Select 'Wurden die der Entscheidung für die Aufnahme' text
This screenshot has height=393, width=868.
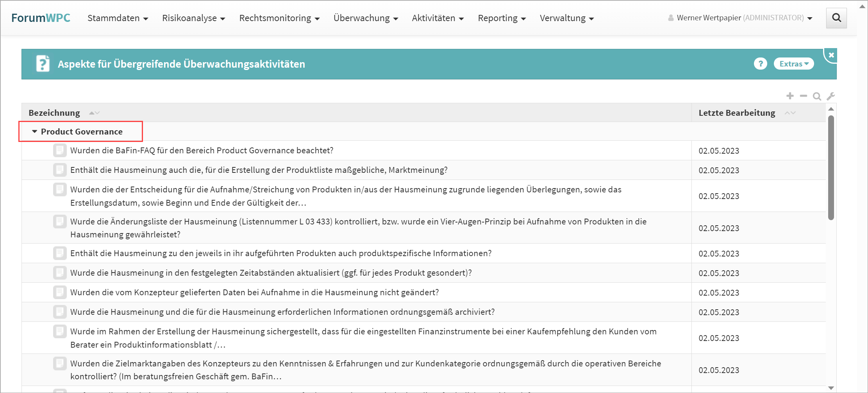tap(346, 196)
